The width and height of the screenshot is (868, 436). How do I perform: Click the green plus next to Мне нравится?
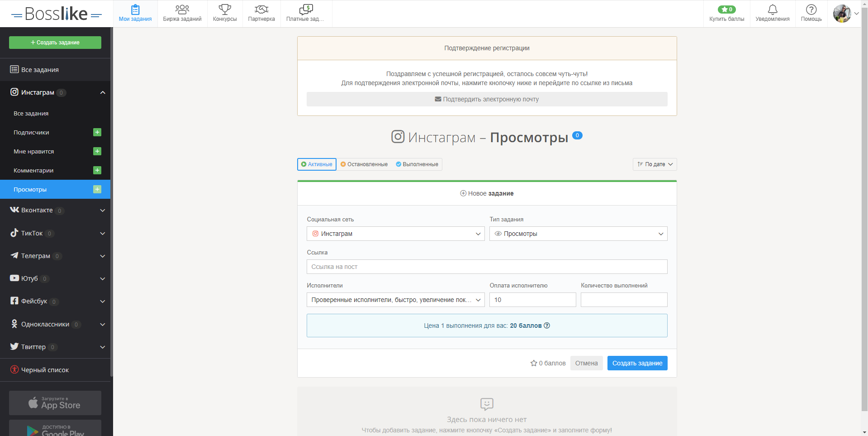click(97, 151)
